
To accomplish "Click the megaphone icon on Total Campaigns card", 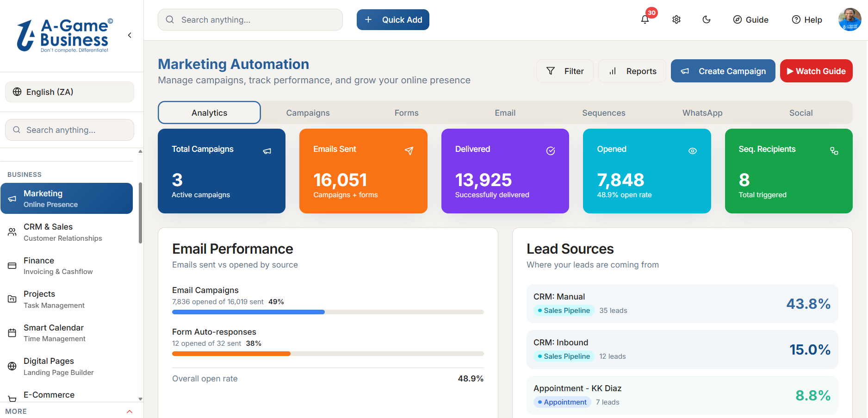I will pyautogui.click(x=267, y=151).
